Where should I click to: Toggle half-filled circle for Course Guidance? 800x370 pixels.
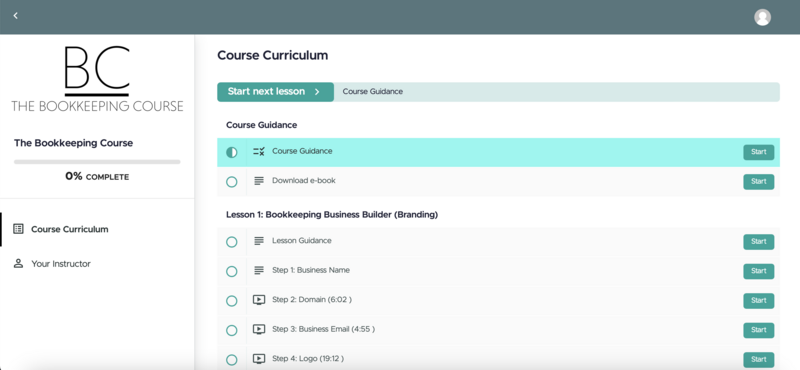(x=232, y=152)
